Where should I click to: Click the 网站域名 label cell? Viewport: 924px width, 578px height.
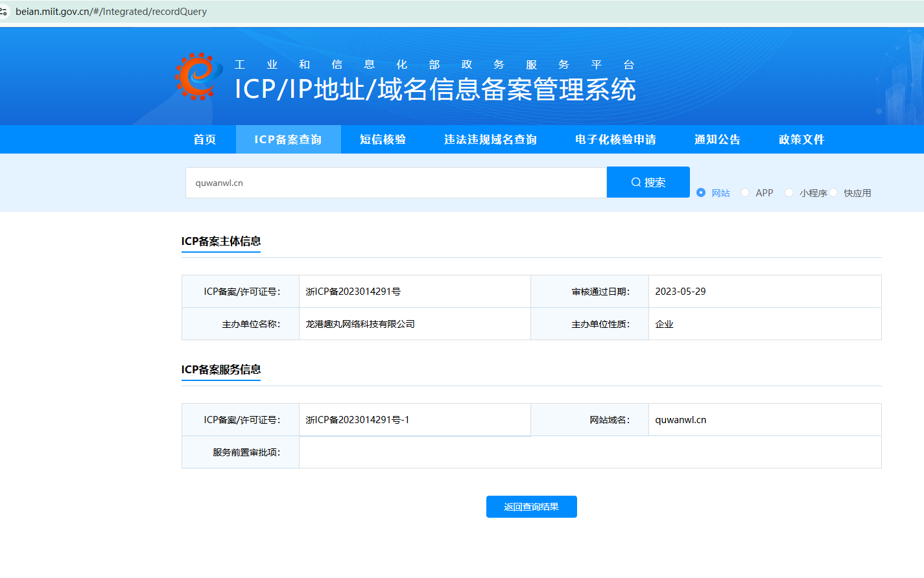point(590,420)
